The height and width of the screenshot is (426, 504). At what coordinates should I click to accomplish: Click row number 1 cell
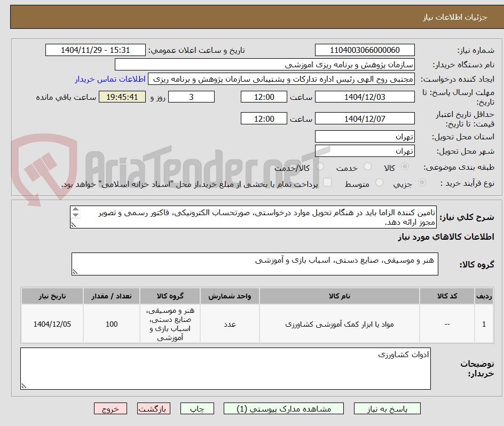(x=484, y=324)
